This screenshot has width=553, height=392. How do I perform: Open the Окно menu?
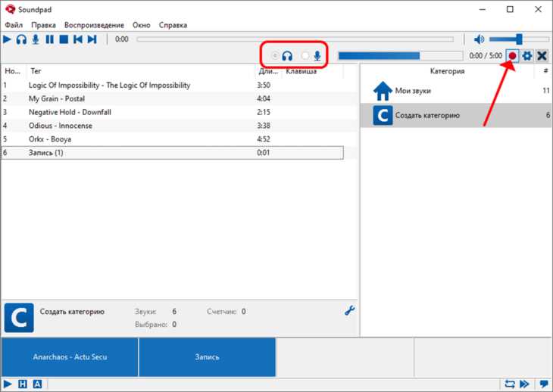(x=142, y=25)
